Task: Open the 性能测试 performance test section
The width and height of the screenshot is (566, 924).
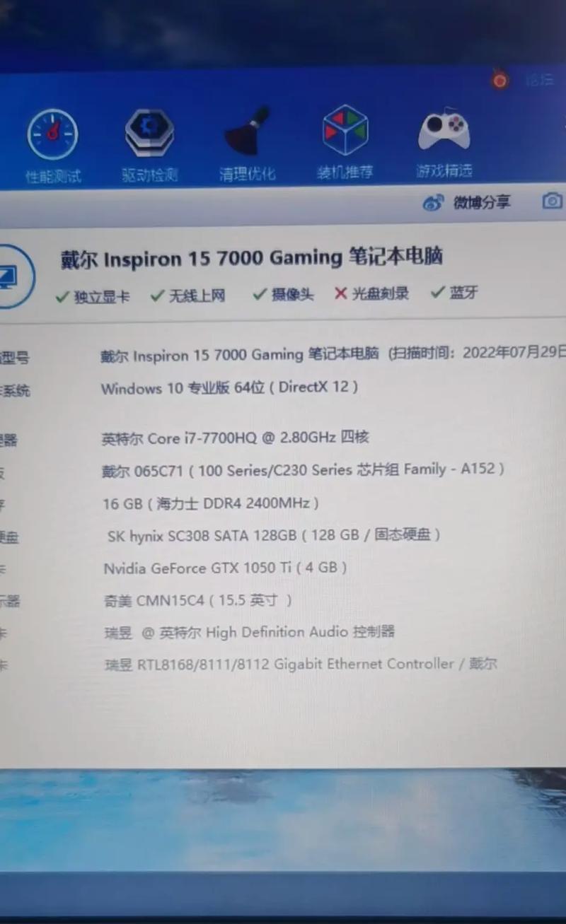Action: click(x=53, y=146)
